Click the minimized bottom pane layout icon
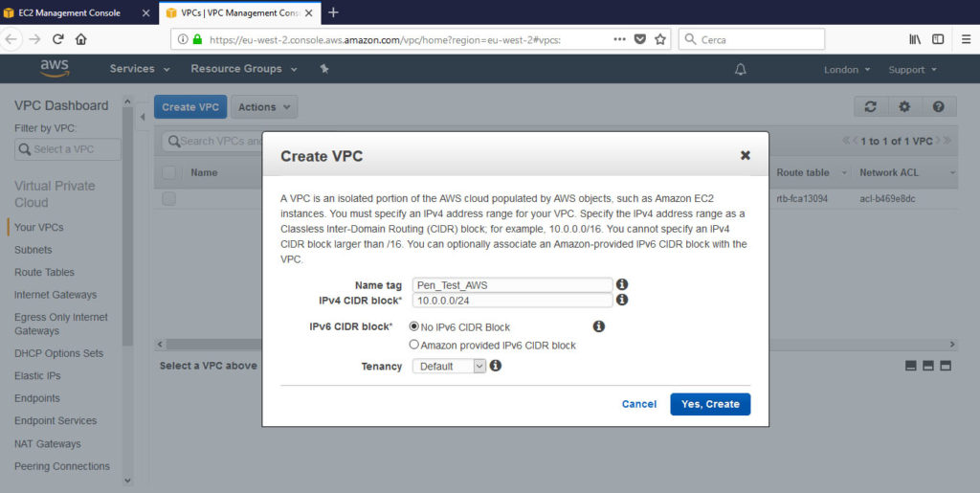980x493 pixels. [x=911, y=366]
